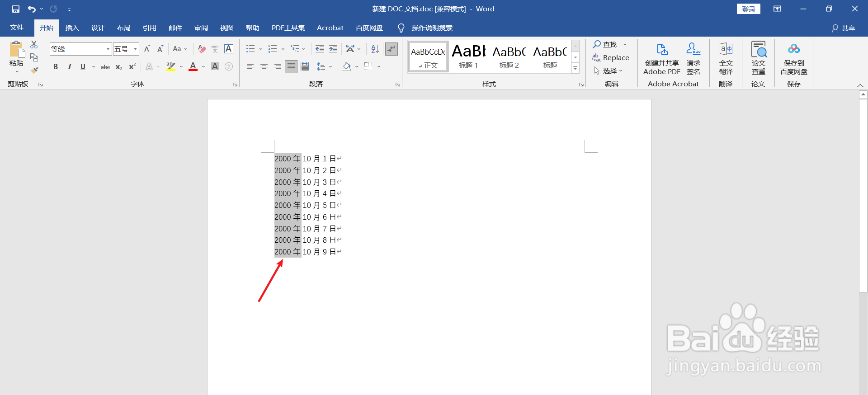Screen dimensions: 868x395
Task: Open the File (文件) menu
Action: [x=17, y=28]
